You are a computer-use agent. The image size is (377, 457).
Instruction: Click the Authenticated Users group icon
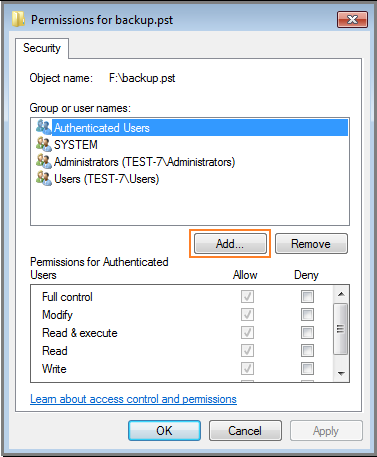coord(44,127)
